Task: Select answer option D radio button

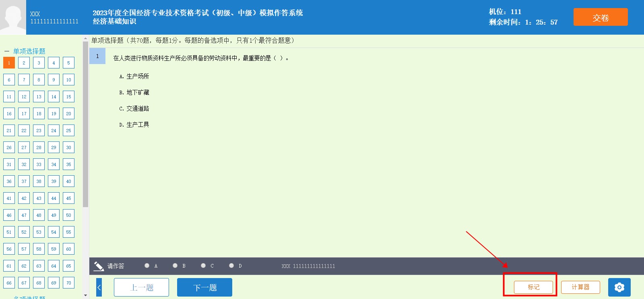Action: (x=231, y=266)
